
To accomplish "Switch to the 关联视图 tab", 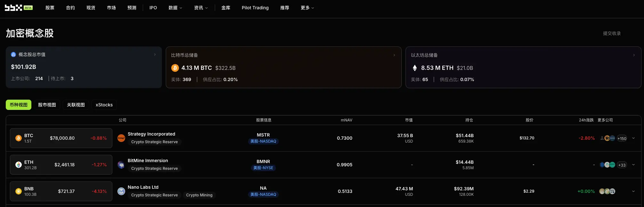I will (x=76, y=105).
